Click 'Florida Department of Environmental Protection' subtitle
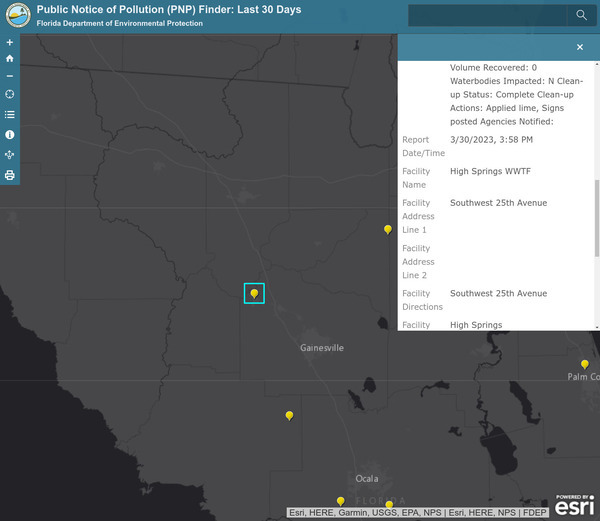The width and height of the screenshot is (600, 521). coord(120,23)
